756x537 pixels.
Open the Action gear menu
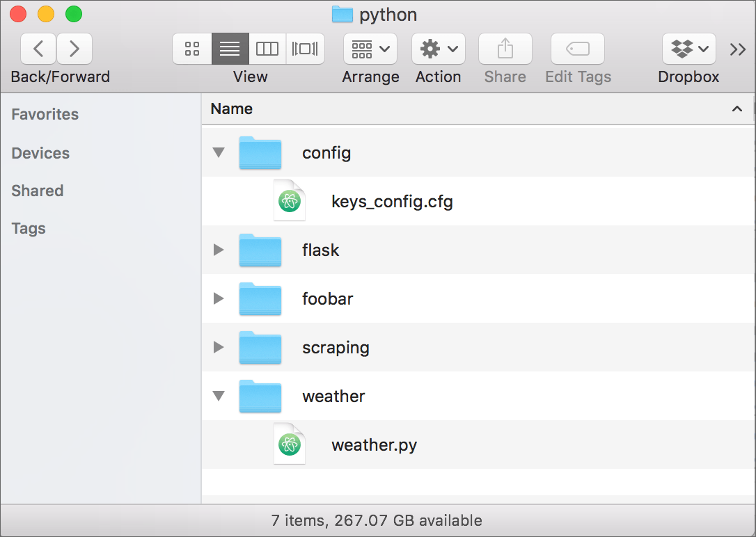pyautogui.click(x=438, y=49)
